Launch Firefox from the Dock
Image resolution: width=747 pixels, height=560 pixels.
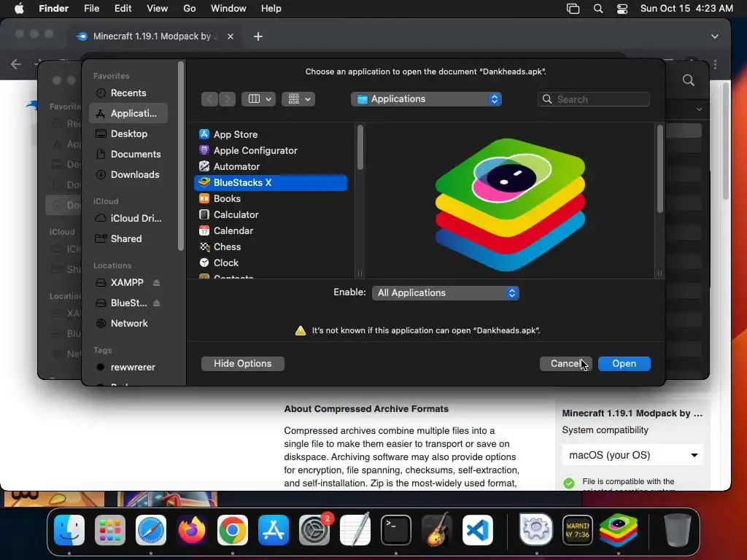click(x=192, y=530)
